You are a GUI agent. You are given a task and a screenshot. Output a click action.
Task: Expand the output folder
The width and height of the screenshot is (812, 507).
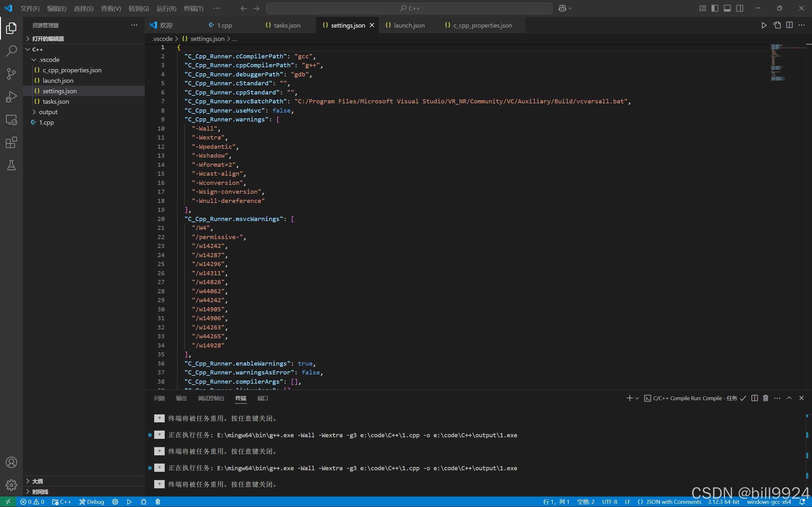48,112
